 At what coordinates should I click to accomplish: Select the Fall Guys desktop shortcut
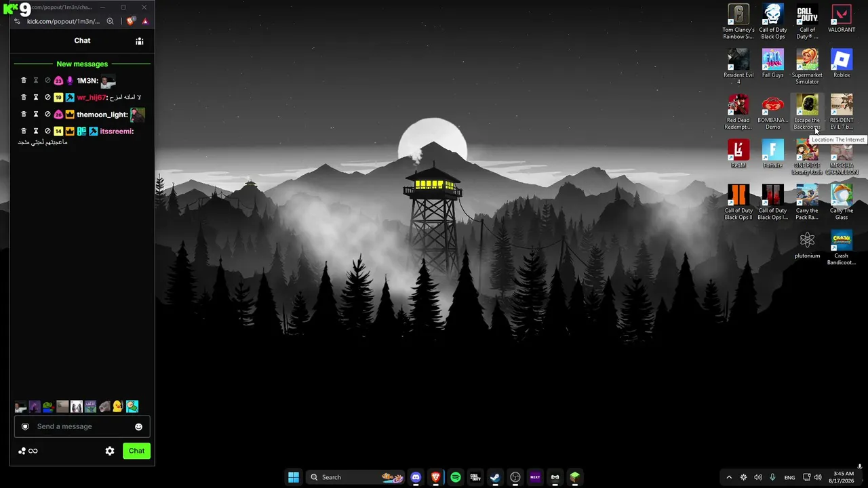(772, 64)
